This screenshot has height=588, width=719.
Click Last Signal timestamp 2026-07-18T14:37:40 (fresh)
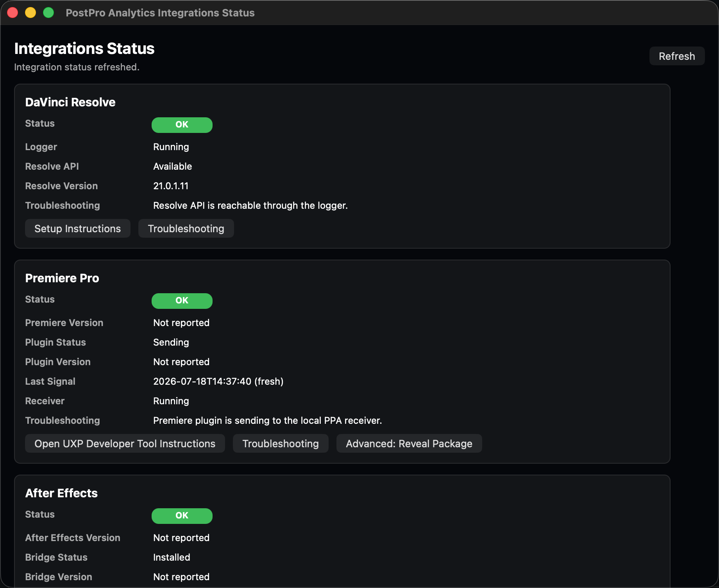(x=218, y=382)
